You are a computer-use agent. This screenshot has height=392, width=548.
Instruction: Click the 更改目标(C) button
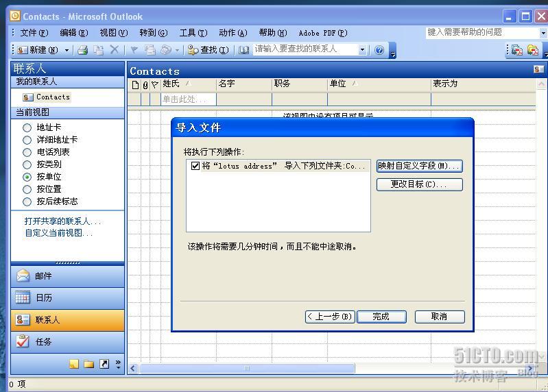click(419, 184)
